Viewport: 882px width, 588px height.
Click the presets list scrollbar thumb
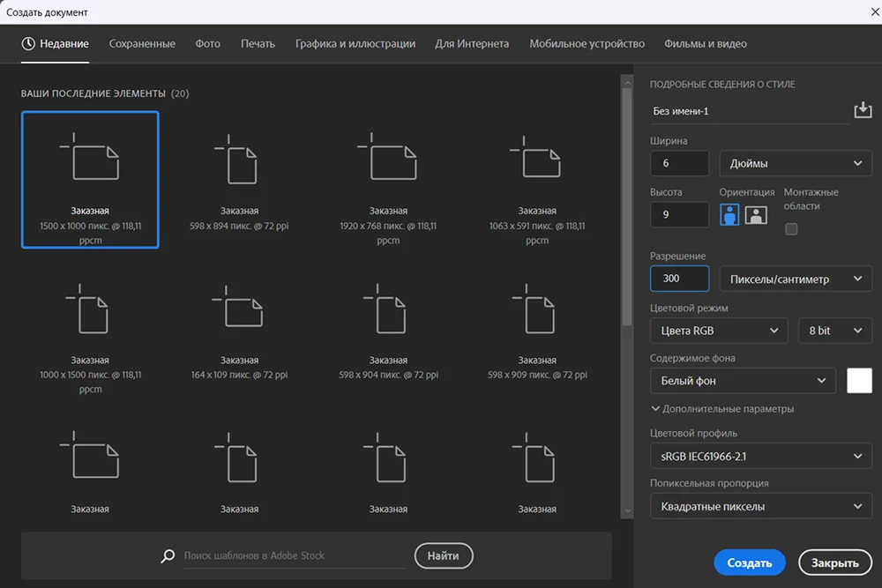pos(627,207)
